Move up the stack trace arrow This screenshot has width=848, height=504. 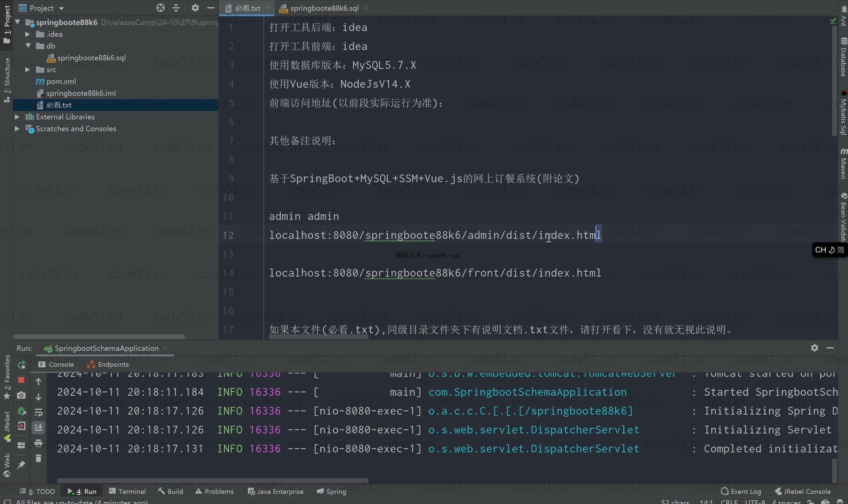tap(38, 382)
